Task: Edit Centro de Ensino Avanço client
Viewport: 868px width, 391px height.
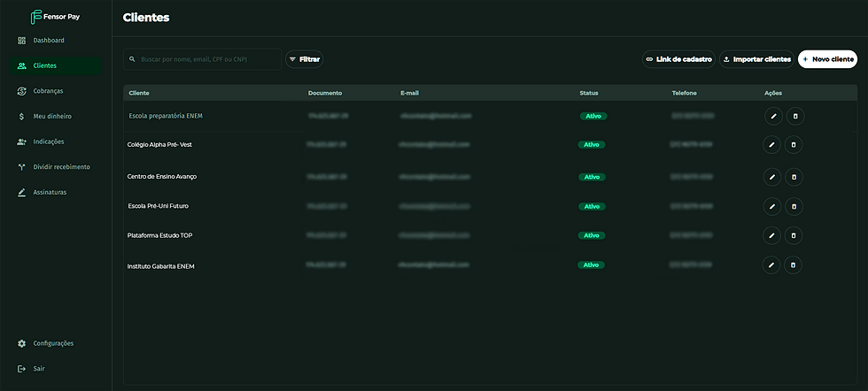Action: click(772, 177)
